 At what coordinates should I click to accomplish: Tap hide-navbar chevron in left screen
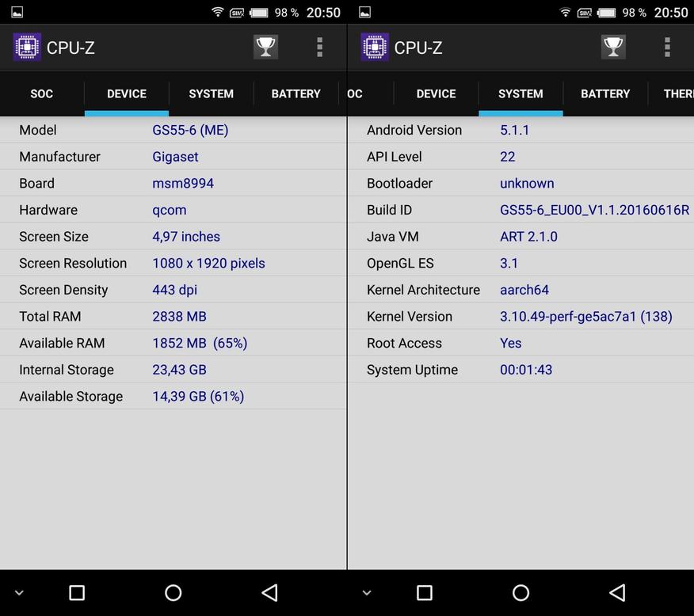point(19,593)
